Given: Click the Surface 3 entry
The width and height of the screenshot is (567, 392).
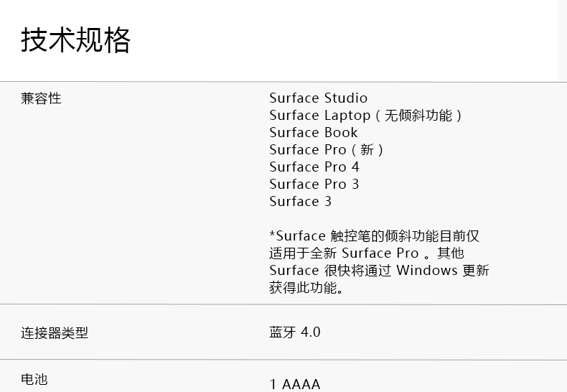Looking at the screenshot, I should pos(301,202).
